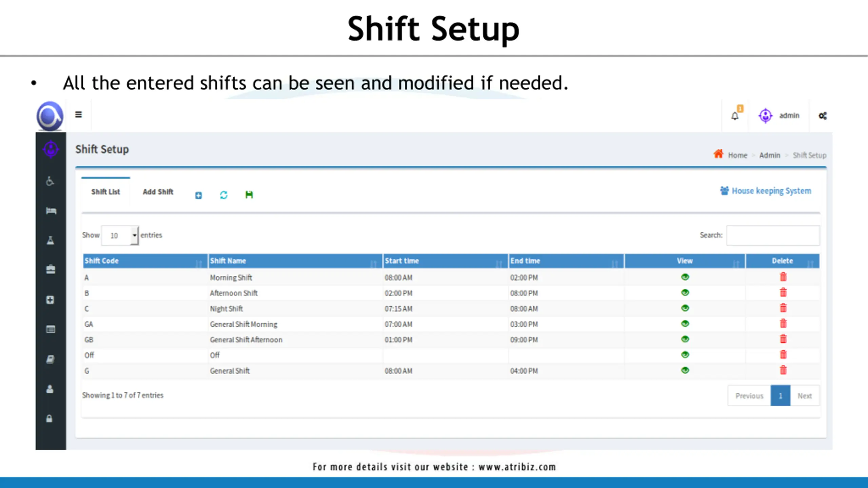
Task: View the Off shift entry
Action: click(685, 354)
